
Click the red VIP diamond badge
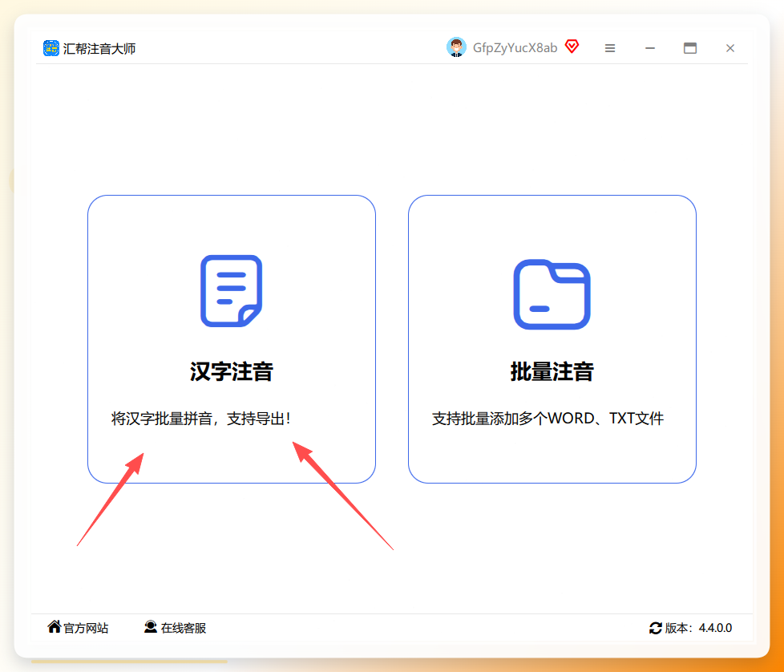point(572,47)
